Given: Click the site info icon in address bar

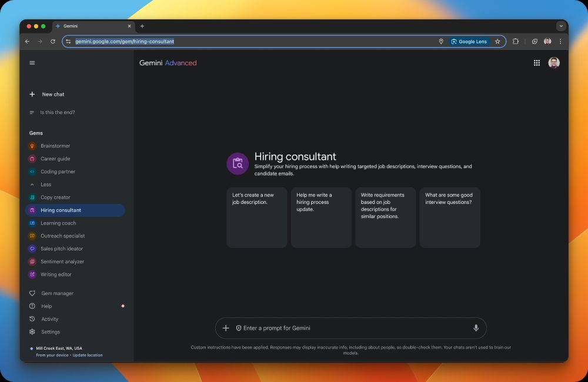Looking at the screenshot, I should coord(68,42).
